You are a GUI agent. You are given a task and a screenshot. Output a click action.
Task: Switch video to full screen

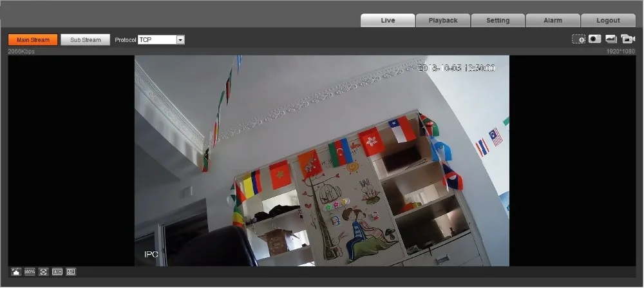click(x=43, y=271)
